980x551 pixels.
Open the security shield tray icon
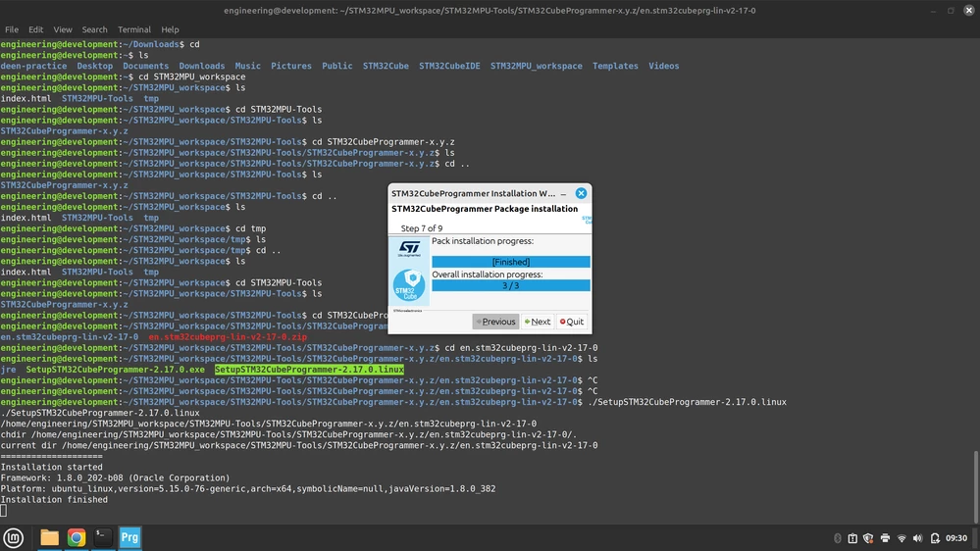(868, 538)
